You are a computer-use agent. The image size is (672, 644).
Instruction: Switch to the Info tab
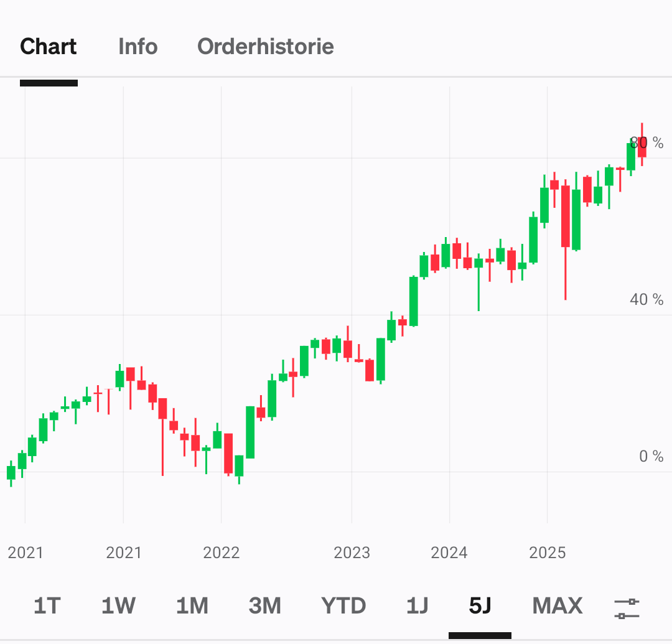tap(138, 47)
